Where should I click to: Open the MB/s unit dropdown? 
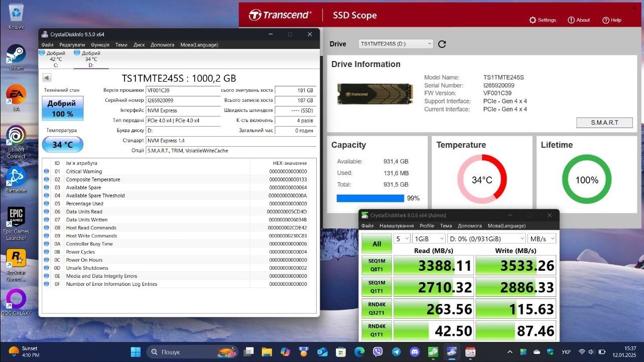coord(542,238)
